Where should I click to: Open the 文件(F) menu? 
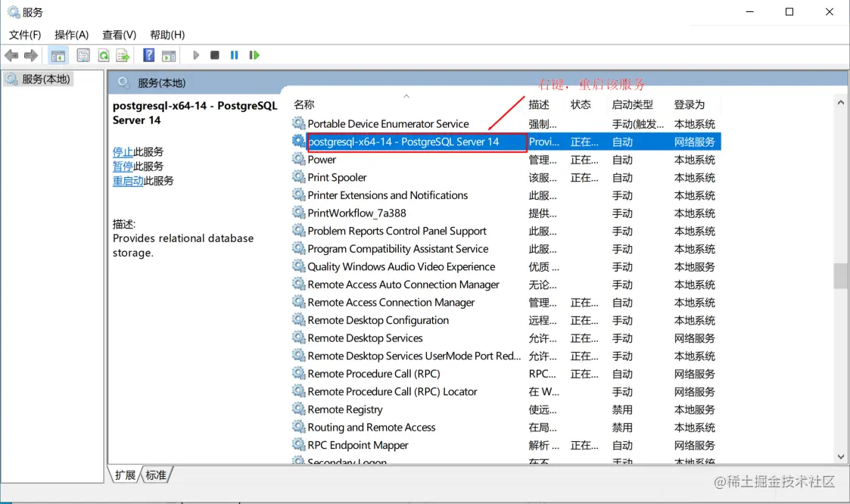(25, 35)
